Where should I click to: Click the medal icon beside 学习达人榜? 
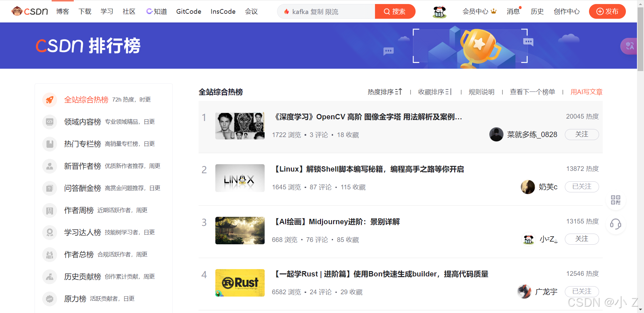point(50,233)
